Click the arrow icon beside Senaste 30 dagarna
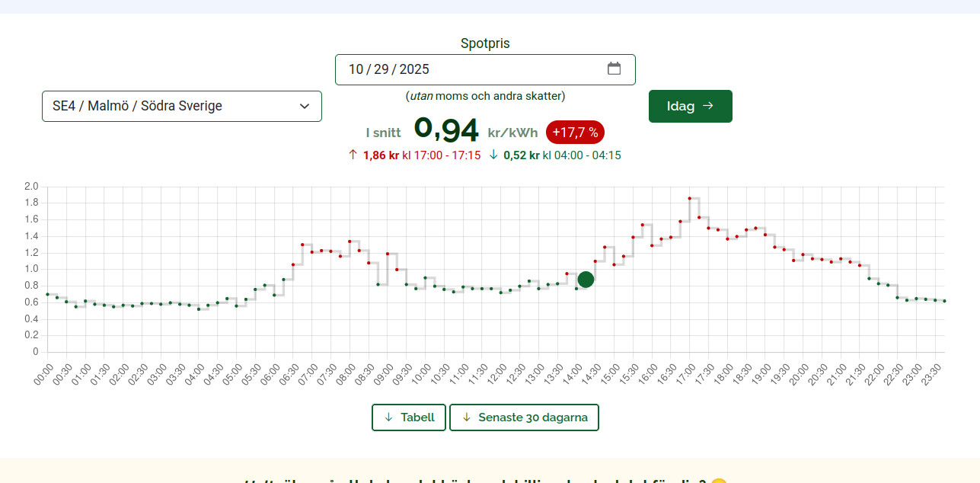Viewport: 980px width, 483px height. click(467, 417)
